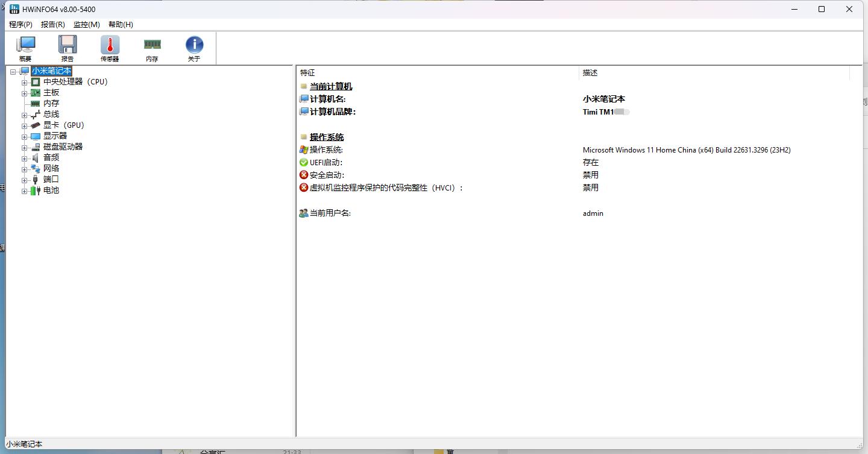Click the 关于 about info icon
This screenshot has height=454, width=868.
194,48
